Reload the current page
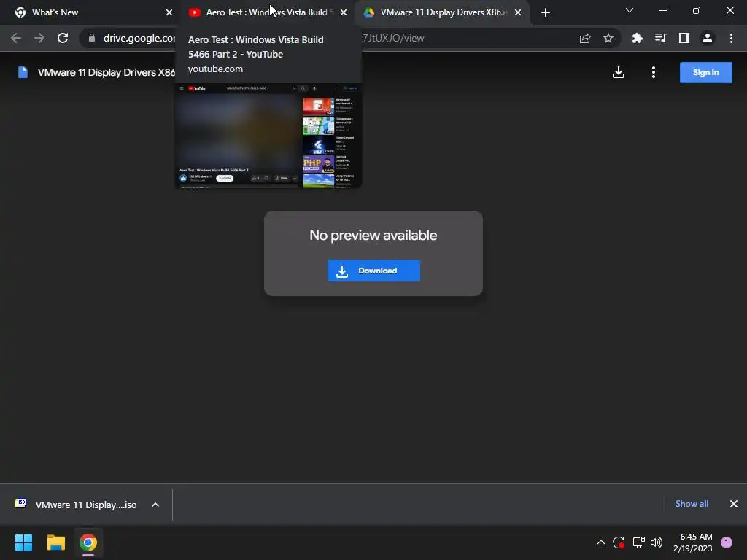Screen dimensions: 747x560 63,38
